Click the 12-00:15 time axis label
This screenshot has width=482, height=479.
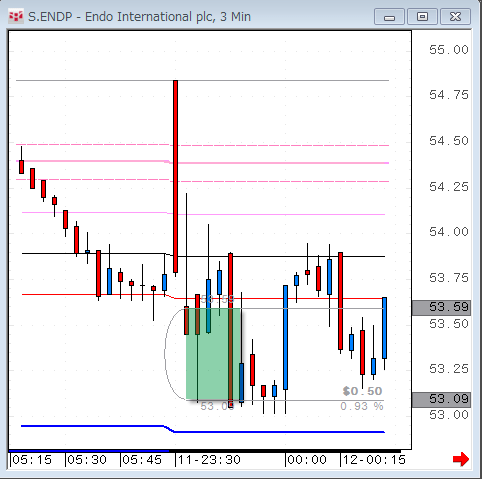(374, 460)
